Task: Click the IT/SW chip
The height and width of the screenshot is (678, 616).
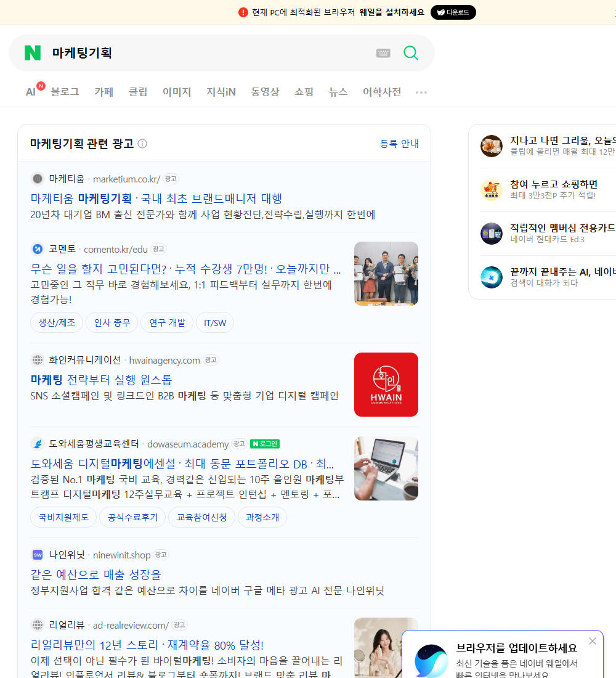Action: 215,322
